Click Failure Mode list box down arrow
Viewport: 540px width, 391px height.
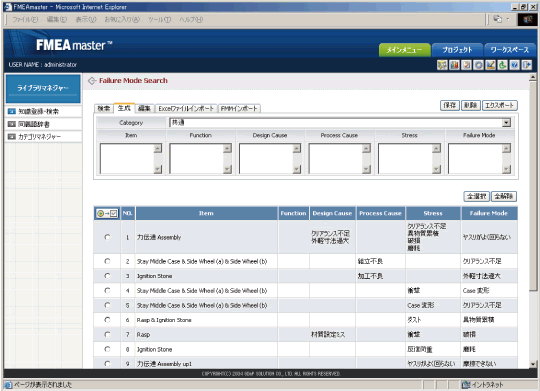pos(506,169)
